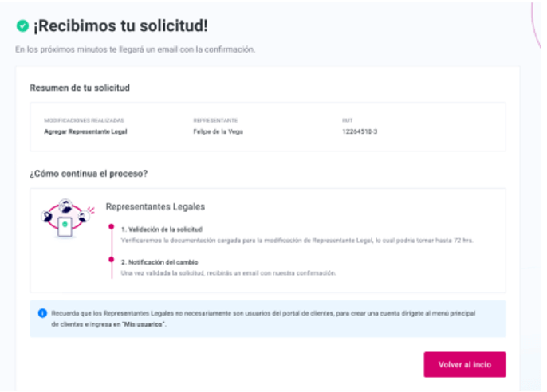
Task: Click the green success checkmark icon
Action: [22, 25]
